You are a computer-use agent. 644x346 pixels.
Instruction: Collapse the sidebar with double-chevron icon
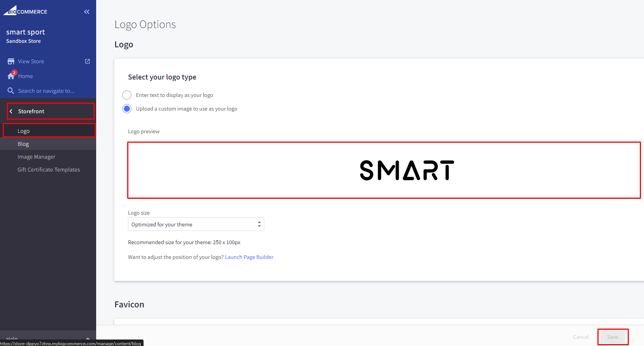coord(87,12)
